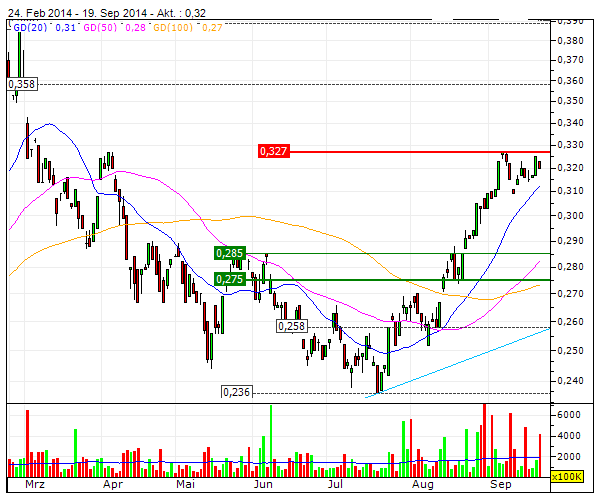Select the GD(50) legend label

click(x=100, y=28)
